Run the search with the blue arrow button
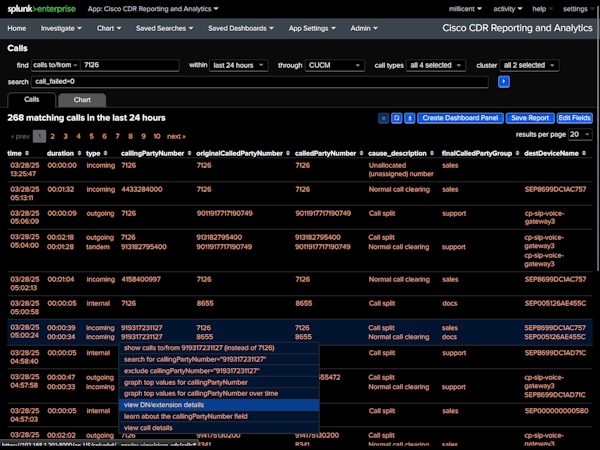The width and height of the screenshot is (600, 450). [x=504, y=82]
